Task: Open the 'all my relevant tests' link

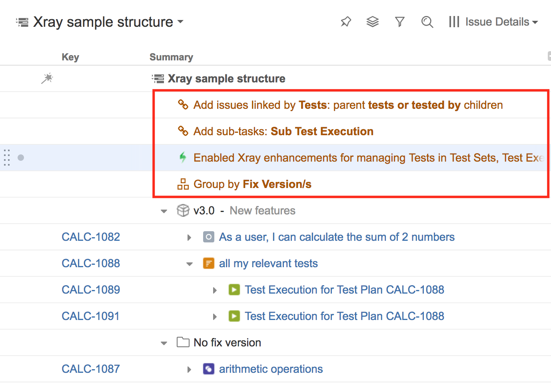Action: [x=268, y=263]
